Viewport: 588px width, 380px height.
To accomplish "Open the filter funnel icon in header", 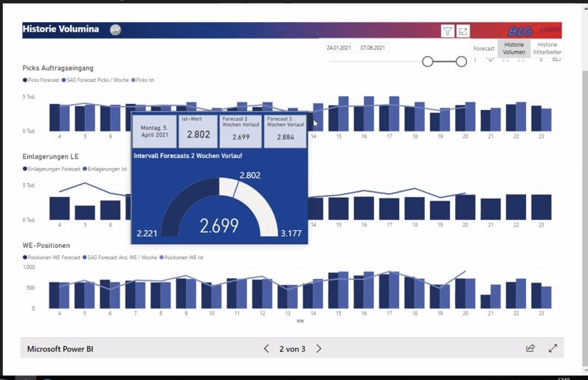I will point(447,31).
